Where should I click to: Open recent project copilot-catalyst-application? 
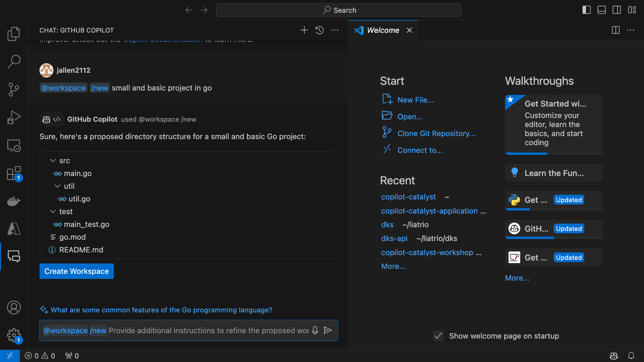[x=429, y=211]
